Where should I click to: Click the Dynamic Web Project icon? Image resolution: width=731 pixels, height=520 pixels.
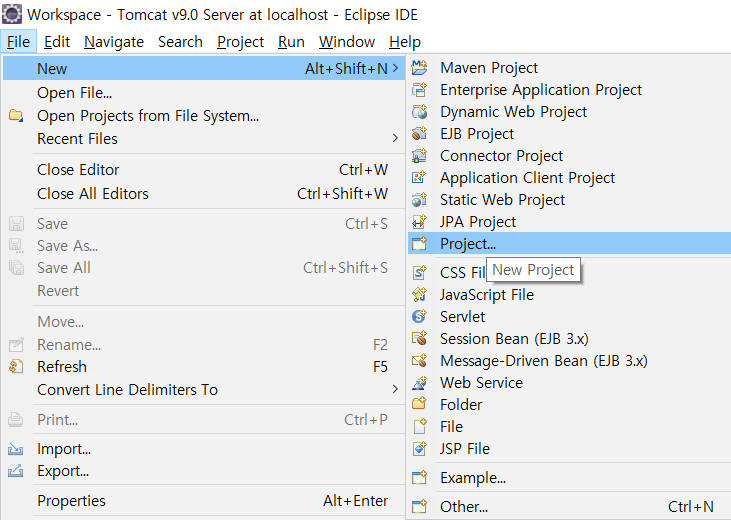pos(419,111)
